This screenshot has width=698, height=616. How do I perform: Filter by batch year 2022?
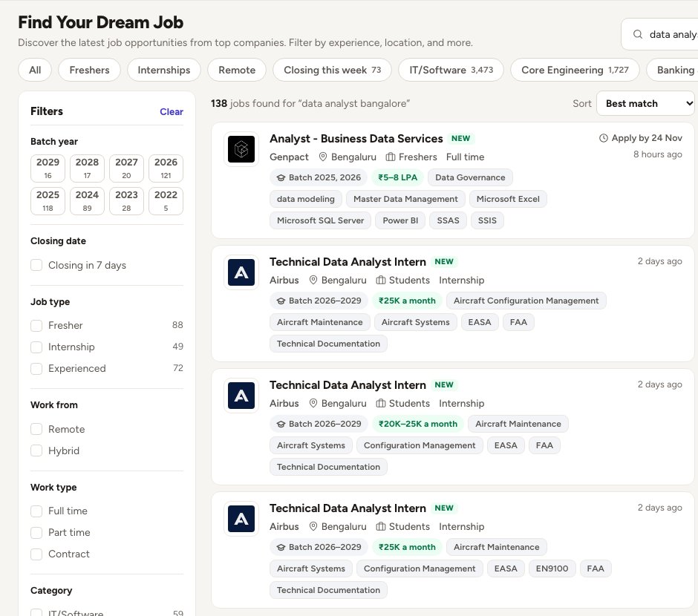tap(166, 200)
